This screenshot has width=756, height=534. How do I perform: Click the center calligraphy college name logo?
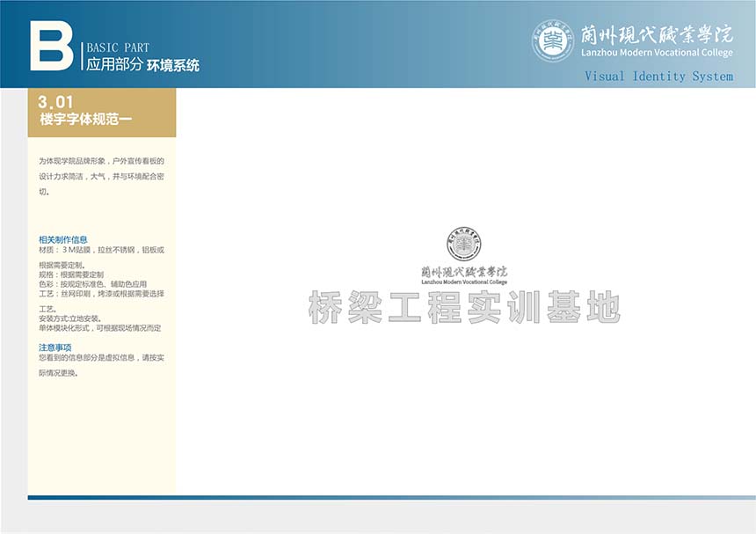click(463, 271)
